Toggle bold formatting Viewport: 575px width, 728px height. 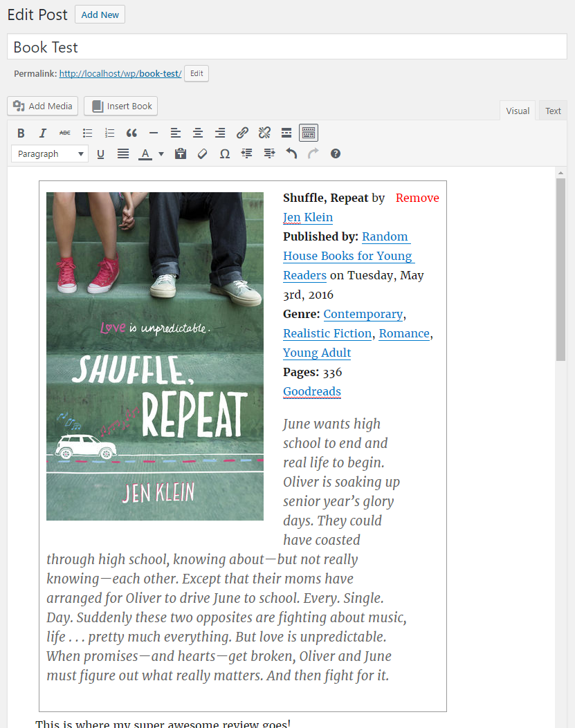click(21, 133)
